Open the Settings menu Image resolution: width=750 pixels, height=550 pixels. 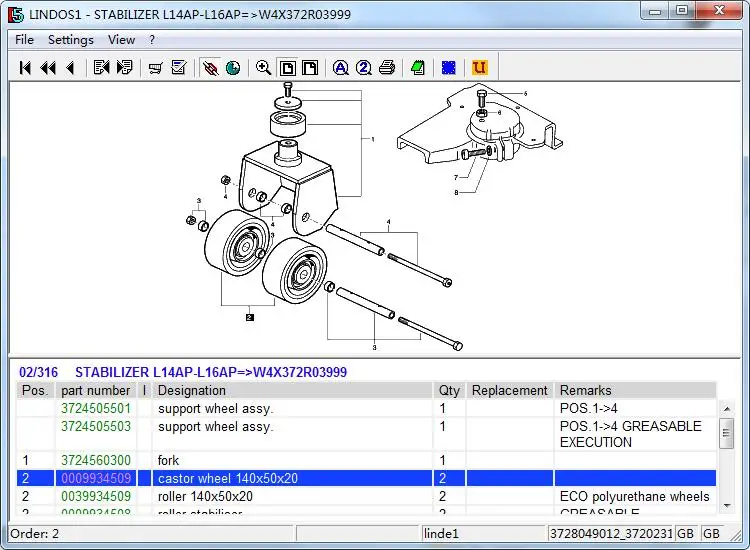click(71, 40)
